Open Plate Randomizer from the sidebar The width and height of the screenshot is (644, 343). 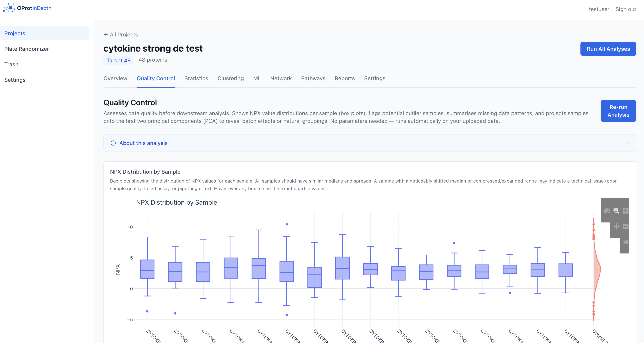pyautogui.click(x=27, y=49)
